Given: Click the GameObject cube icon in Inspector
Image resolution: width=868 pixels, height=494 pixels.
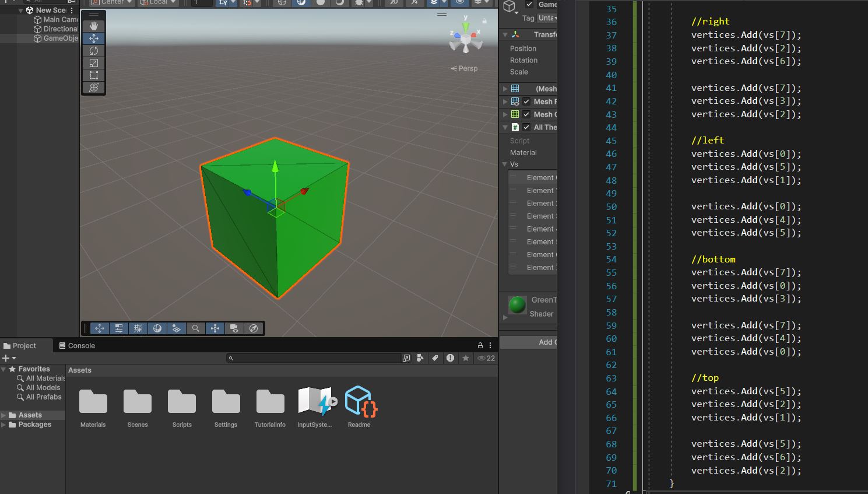Looking at the screenshot, I should (x=509, y=6).
